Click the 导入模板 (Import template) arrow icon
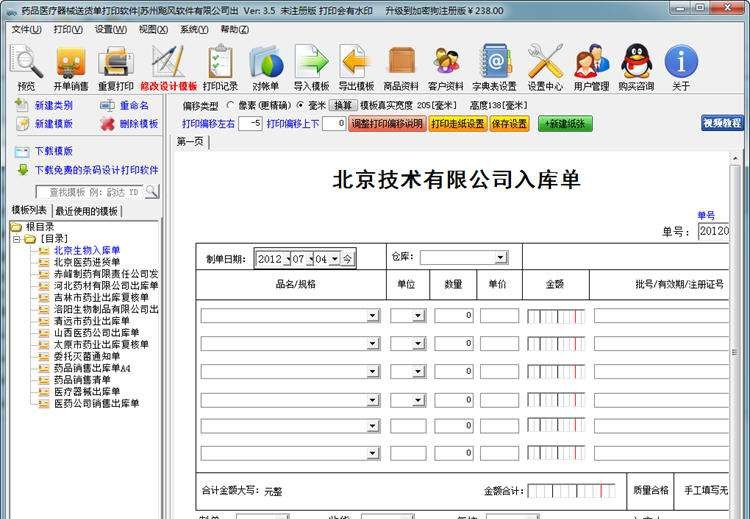The image size is (750, 519). (311, 63)
